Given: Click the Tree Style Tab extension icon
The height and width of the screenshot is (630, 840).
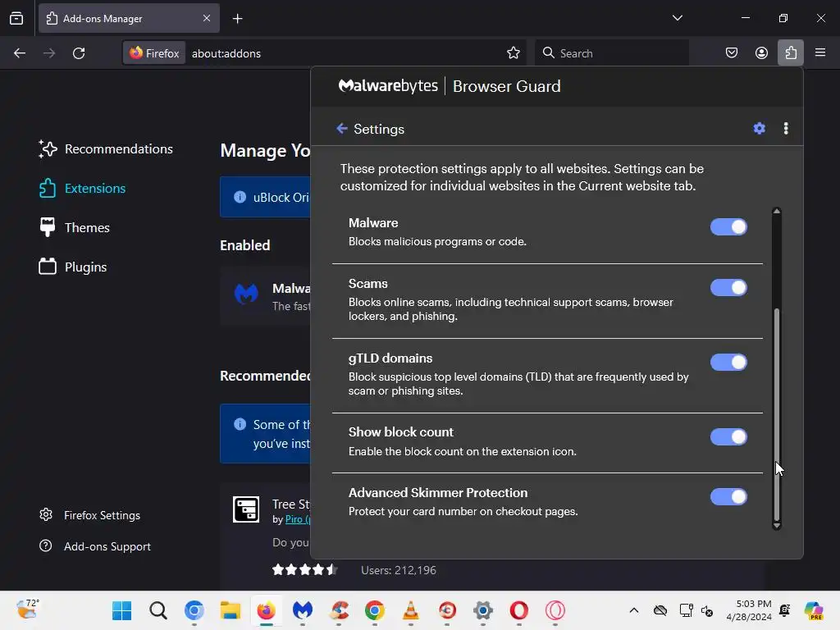Looking at the screenshot, I should [x=246, y=509].
